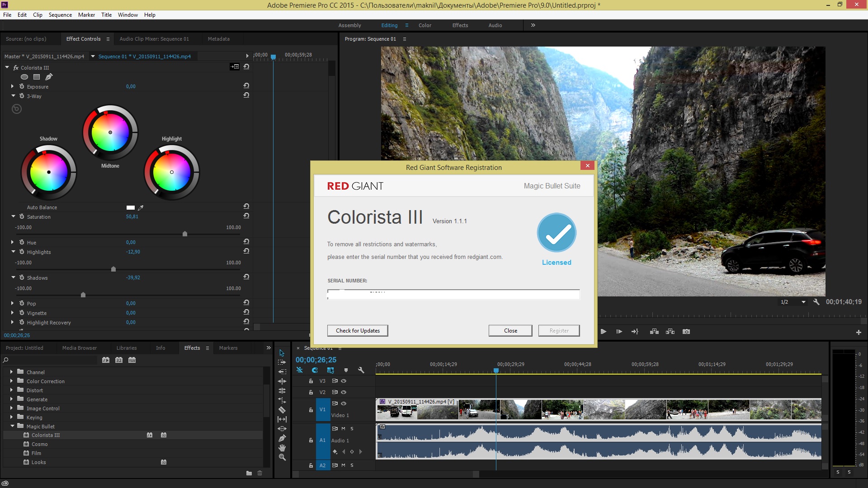
Task: Expand the Color Correction effects folder
Action: (11, 381)
